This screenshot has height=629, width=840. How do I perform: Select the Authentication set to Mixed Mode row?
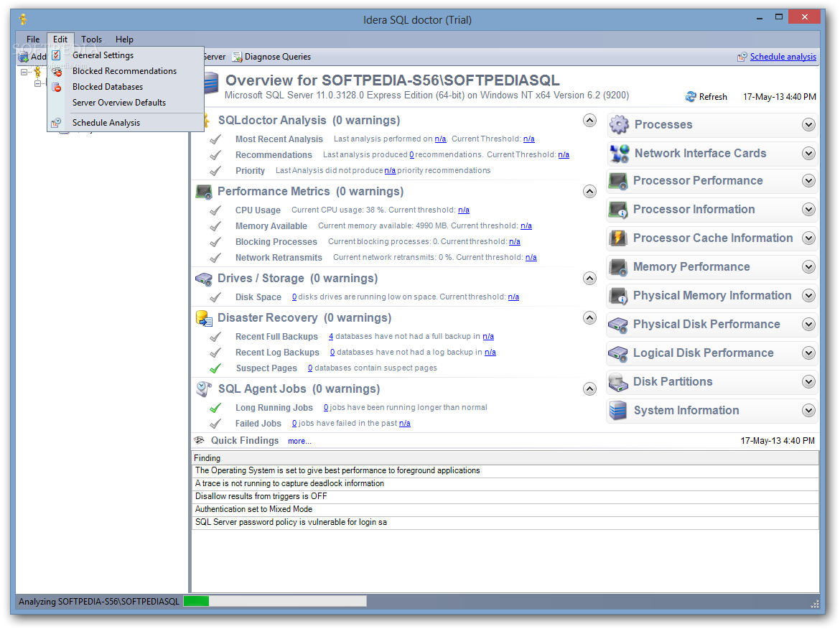click(x=505, y=510)
